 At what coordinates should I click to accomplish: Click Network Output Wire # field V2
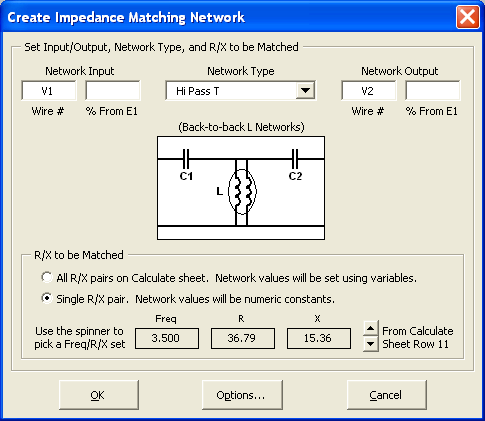[x=369, y=91]
